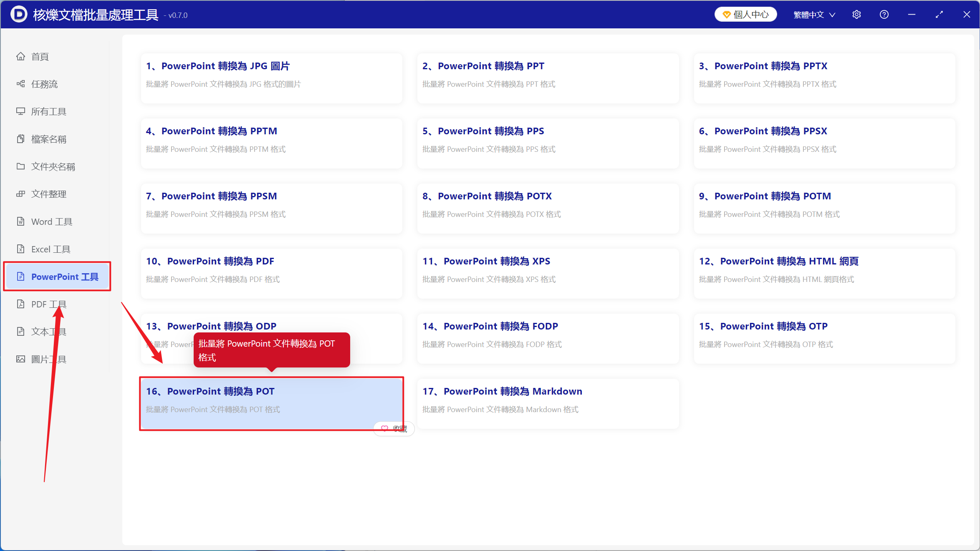Click the heart favorite icon on POT card
The height and width of the screenshot is (551, 980).
coord(384,429)
